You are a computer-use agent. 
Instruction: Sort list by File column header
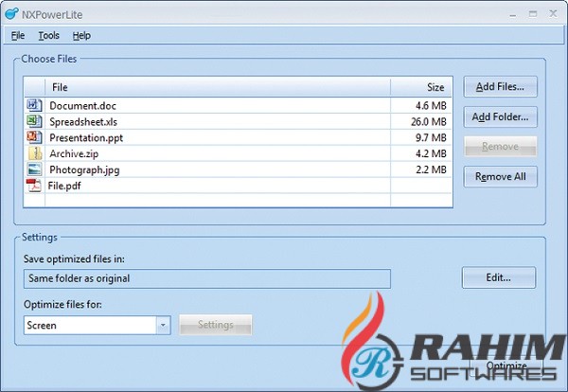click(x=218, y=87)
